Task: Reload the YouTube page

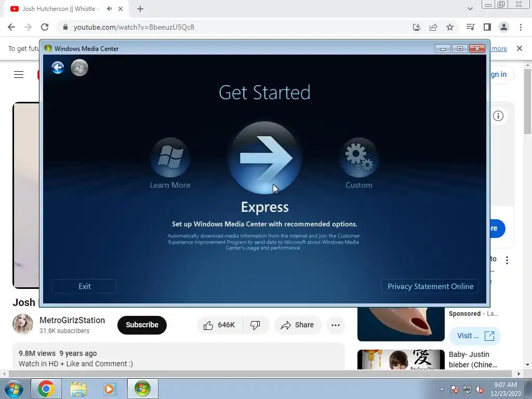Action: [x=45, y=27]
